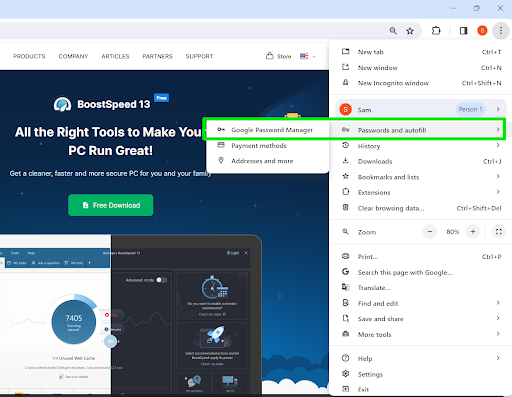
Task: Bookmark this page with the star icon
Action: tap(410, 31)
